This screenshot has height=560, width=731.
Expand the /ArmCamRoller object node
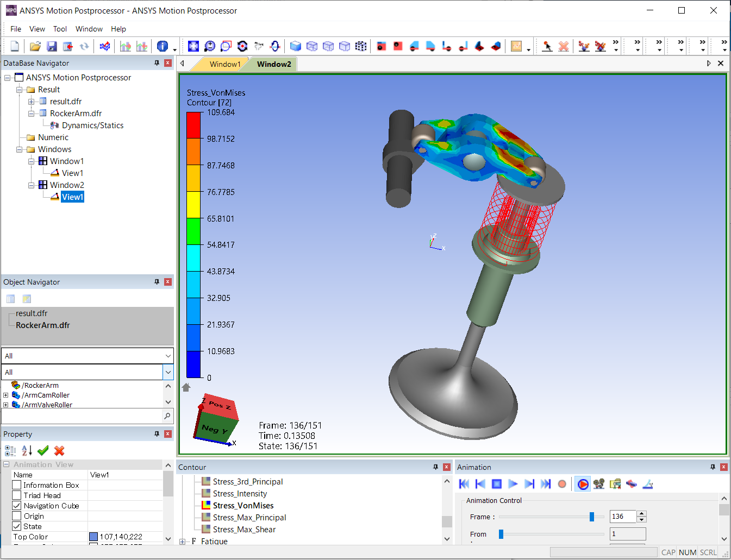tap(6, 395)
